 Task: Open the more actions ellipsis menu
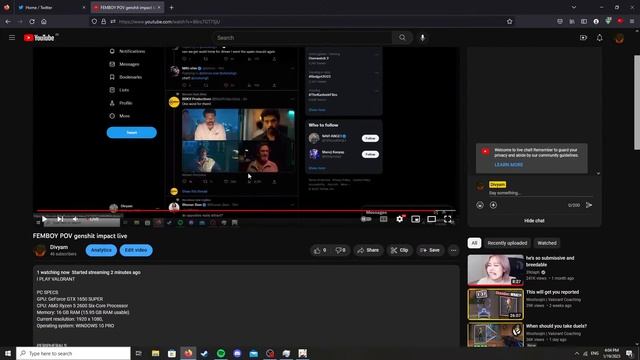(x=453, y=250)
